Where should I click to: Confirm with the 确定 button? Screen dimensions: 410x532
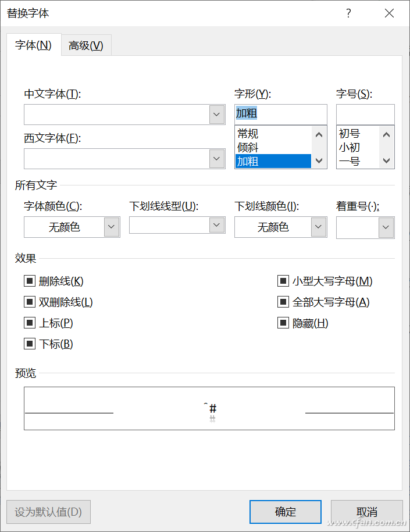286,512
